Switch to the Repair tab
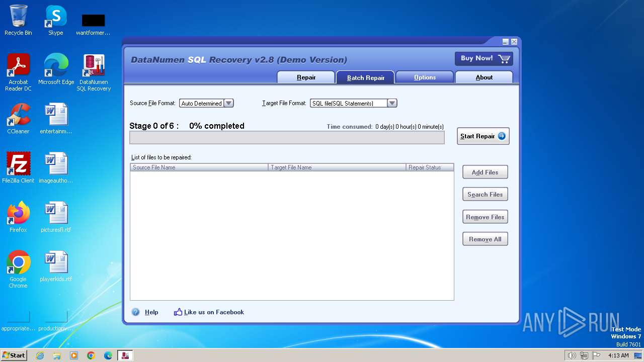This screenshot has height=362, width=644. 306,77
